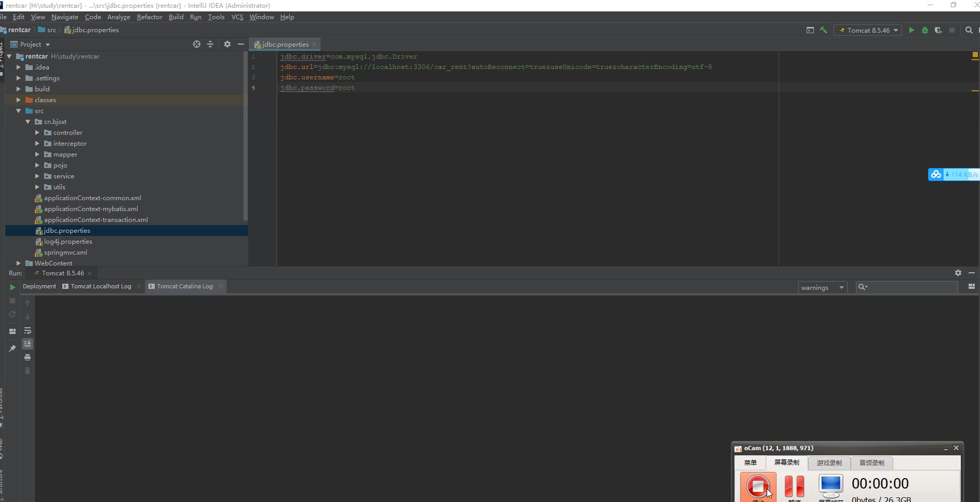Toggle pin tab in Run panel

(12, 348)
